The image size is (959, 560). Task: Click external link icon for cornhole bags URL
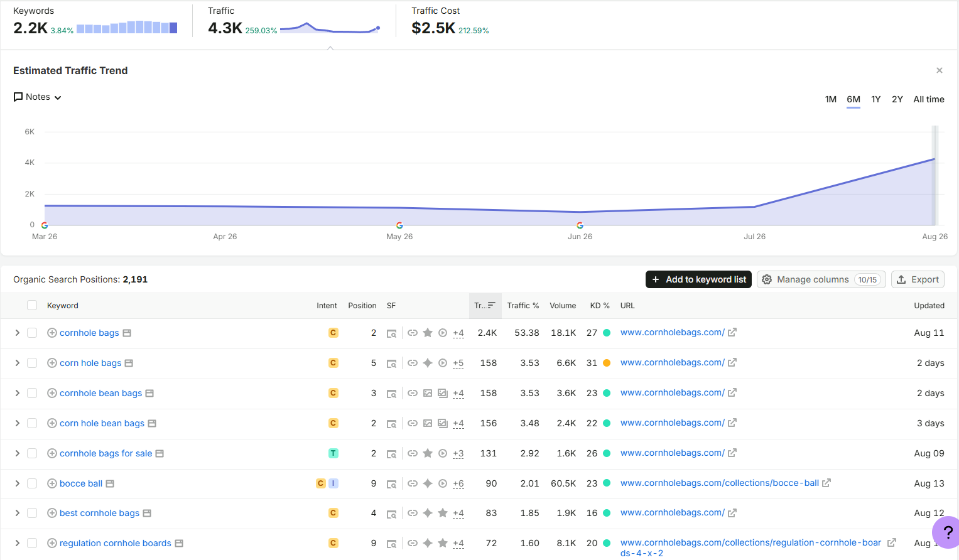[732, 332]
